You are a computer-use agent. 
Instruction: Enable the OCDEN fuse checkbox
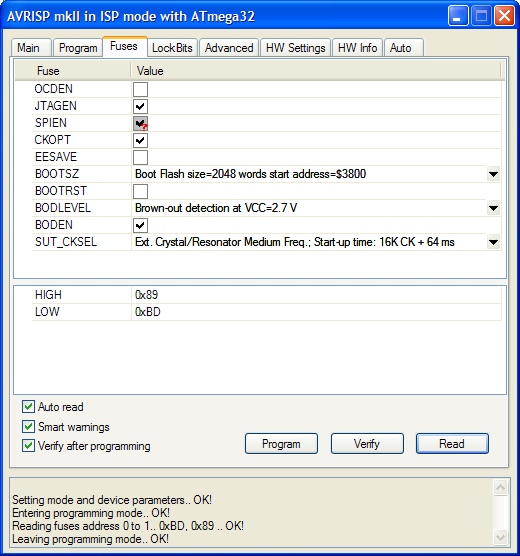[x=140, y=89]
